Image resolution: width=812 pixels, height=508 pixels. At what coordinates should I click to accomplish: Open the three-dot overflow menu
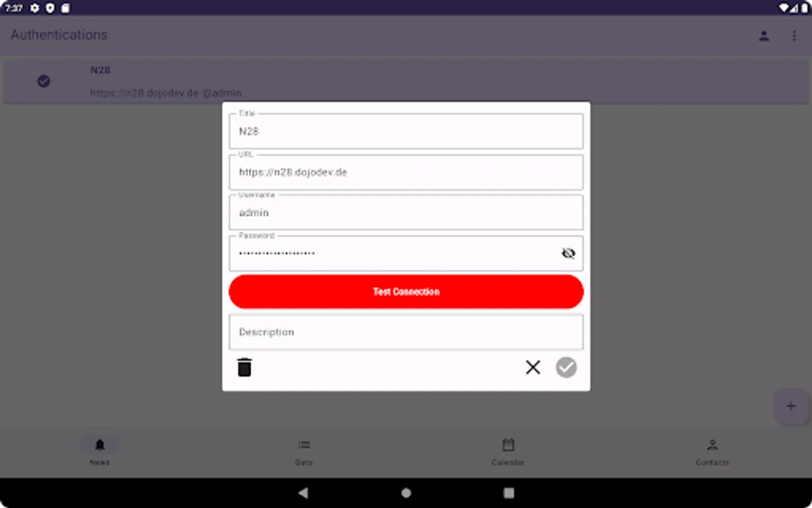click(795, 36)
